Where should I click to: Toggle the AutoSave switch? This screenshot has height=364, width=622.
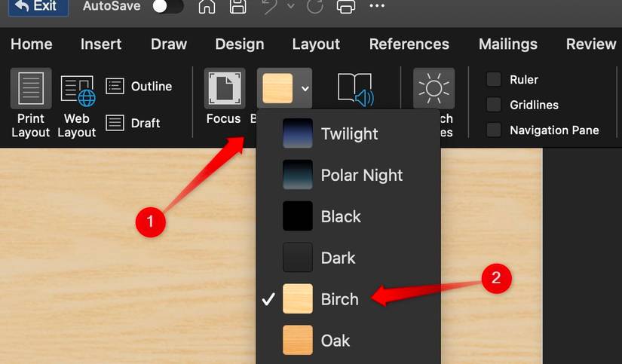[167, 7]
